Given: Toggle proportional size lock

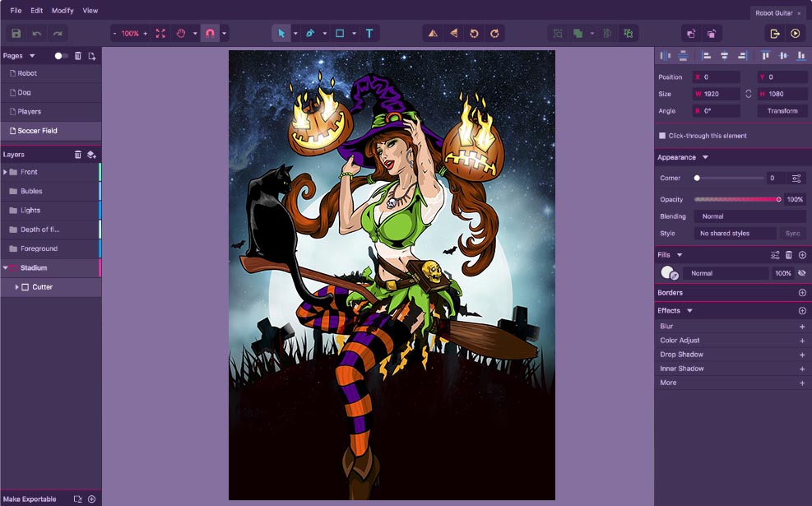Looking at the screenshot, I should tap(749, 94).
